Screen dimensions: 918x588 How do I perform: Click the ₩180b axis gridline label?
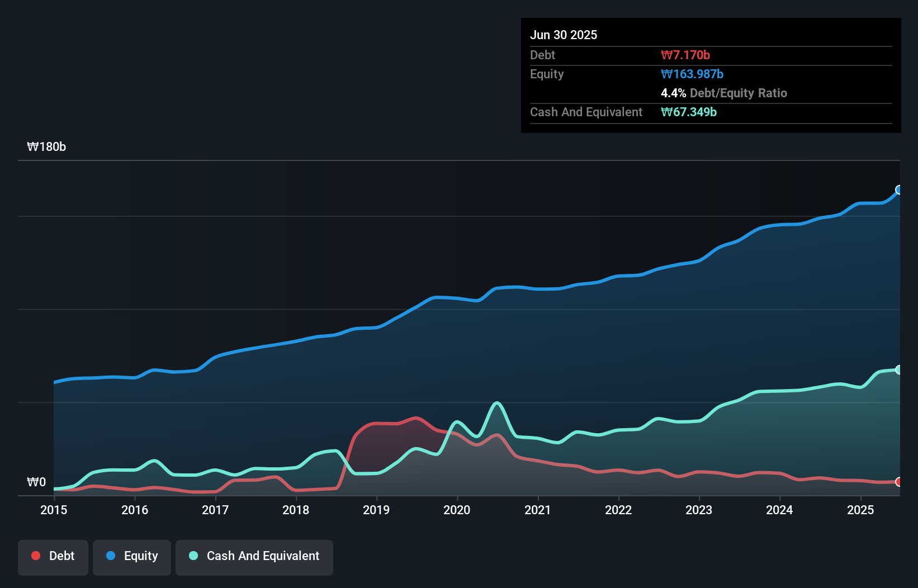tap(48, 147)
